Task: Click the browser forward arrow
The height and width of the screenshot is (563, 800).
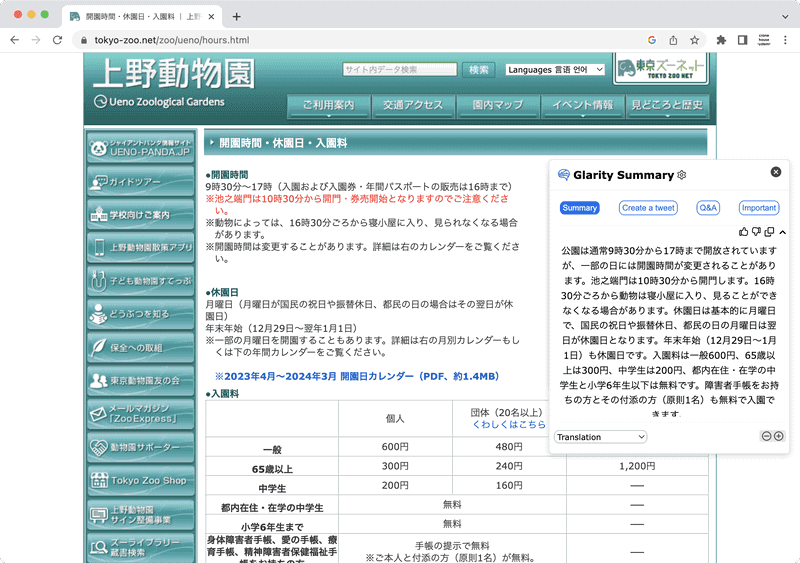Action: (x=36, y=40)
